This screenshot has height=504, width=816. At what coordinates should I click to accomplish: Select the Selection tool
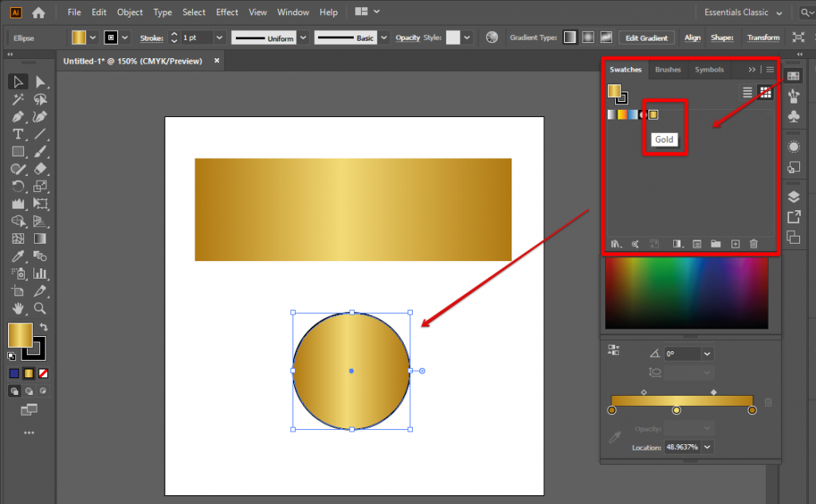point(18,80)
